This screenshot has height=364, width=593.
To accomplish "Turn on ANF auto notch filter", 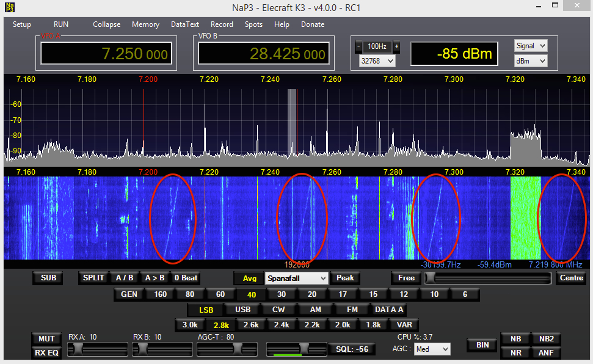I will [545, 352].
